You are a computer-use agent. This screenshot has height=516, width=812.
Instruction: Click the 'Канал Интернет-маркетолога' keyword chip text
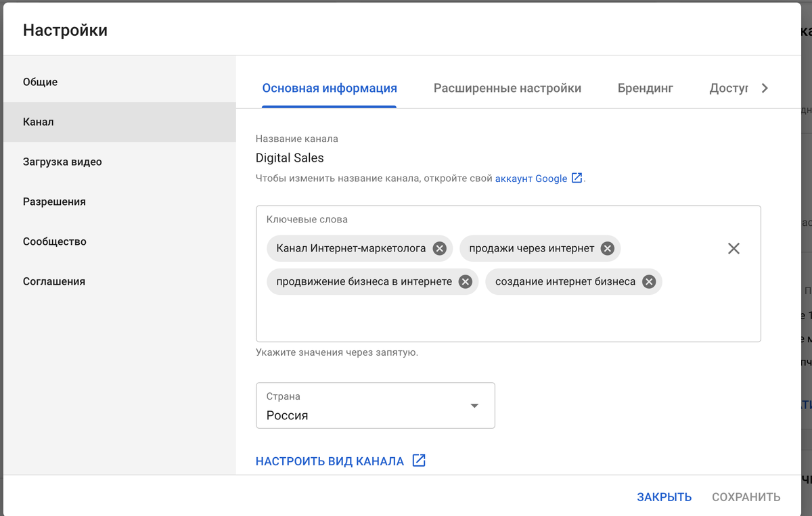coord(351,248)
